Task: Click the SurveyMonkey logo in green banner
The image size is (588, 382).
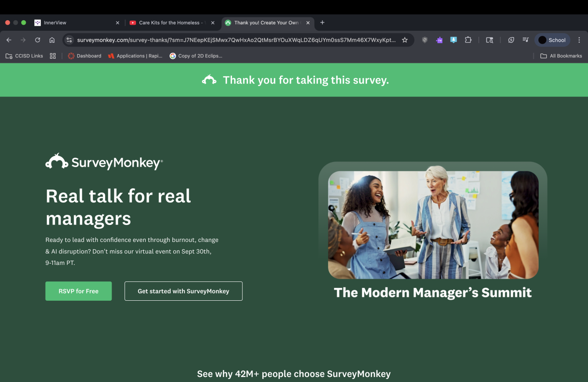Action: click(x=209, y=79)
